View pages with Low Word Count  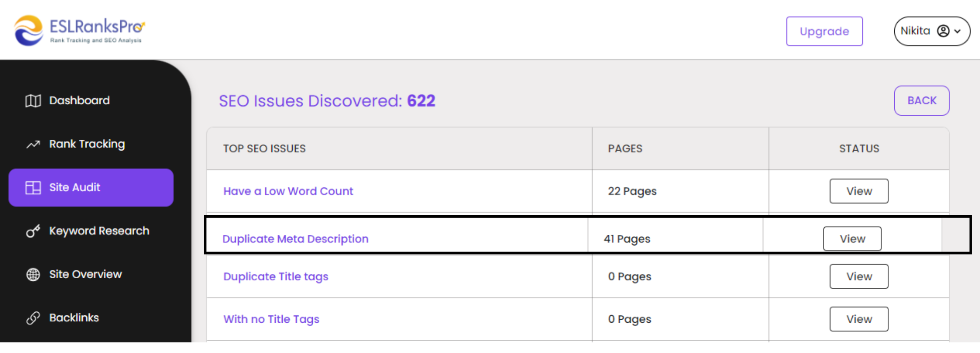point(859,191)
